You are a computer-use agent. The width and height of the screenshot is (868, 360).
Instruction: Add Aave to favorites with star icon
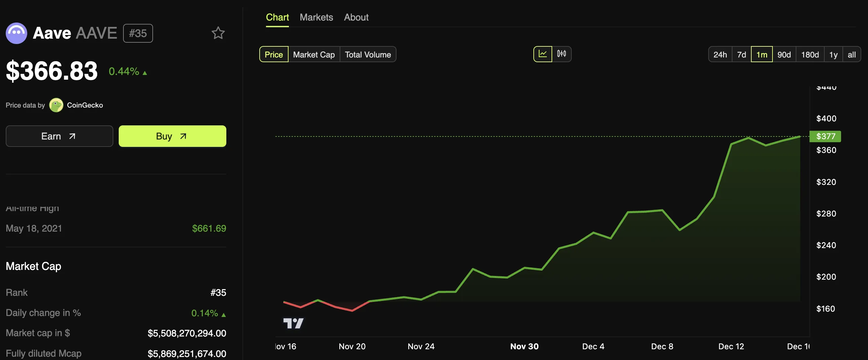pos(218,33)
